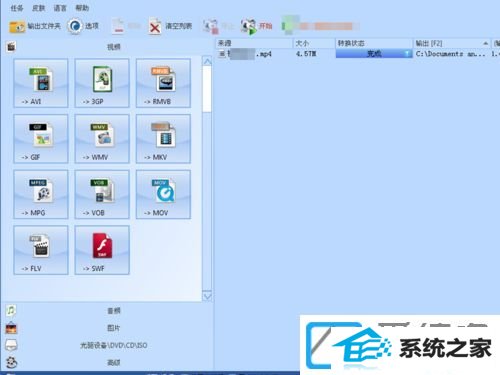
Task: Click the completed progress bar of mp4 task
Action: (374, 54)
